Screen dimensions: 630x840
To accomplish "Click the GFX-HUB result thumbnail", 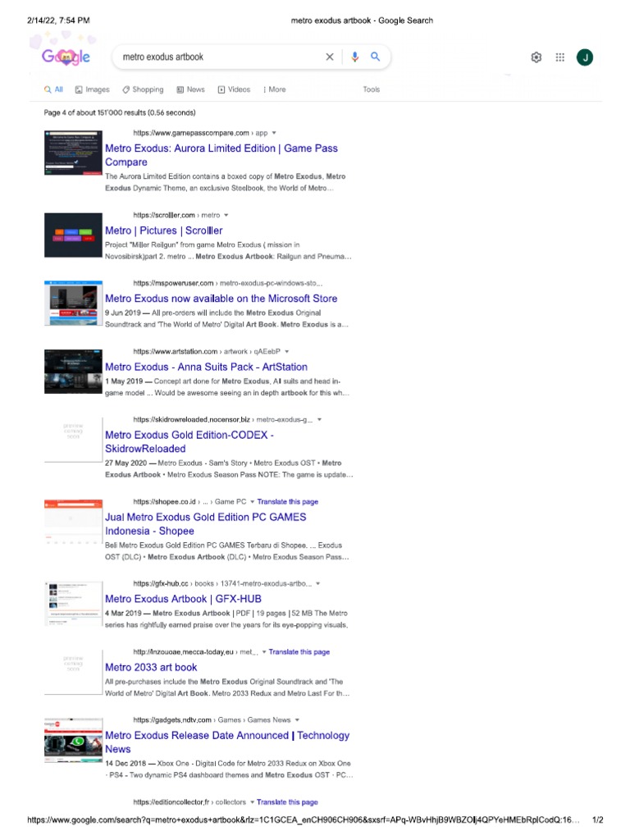I will [73, 603].
